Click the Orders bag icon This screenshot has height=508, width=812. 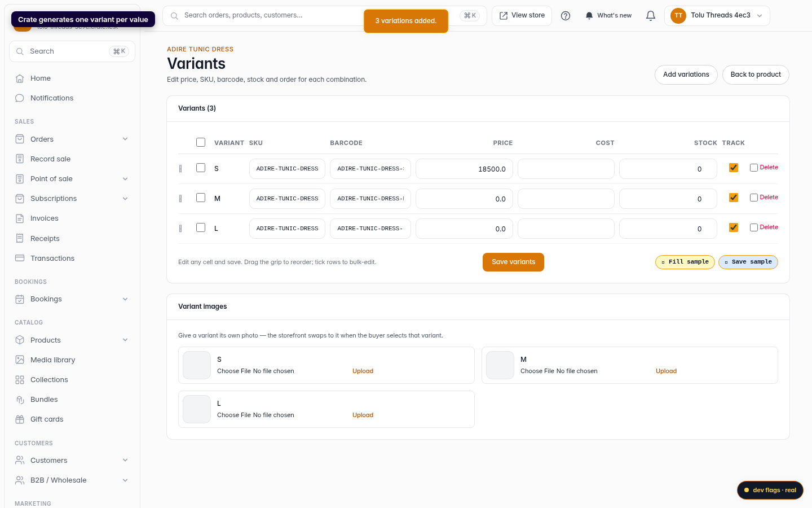click(x=20, y=139)
